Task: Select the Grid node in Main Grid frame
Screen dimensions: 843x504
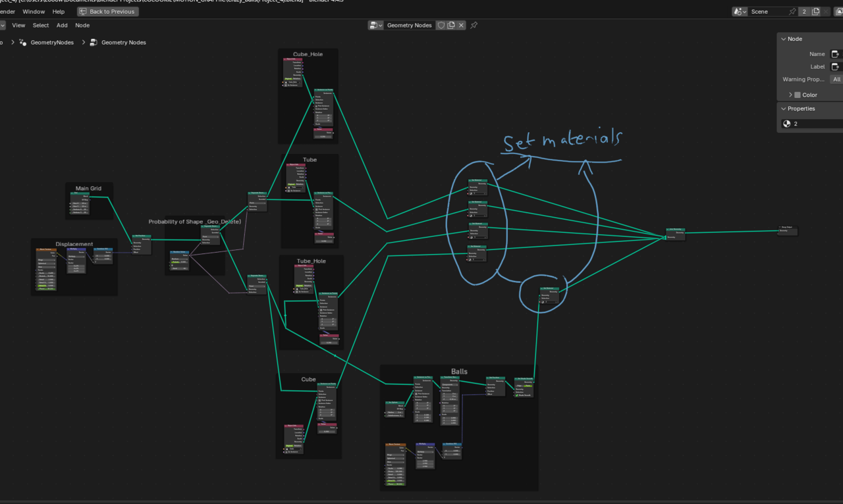Action: 80,203
